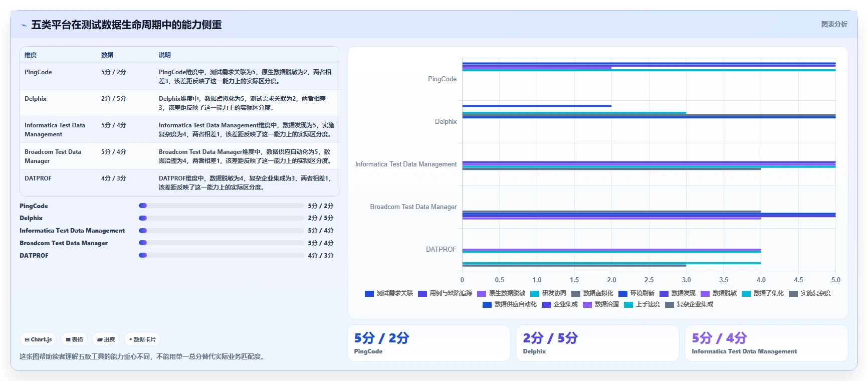This screenshot has height=381, width=868.
Task: Click the 进度 tag chip
Action: click(x=106, y=339)
